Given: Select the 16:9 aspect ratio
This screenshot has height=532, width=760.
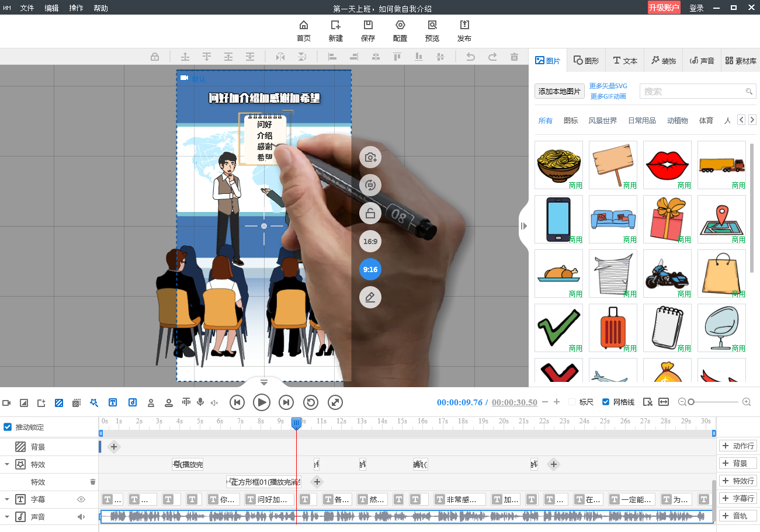Looking at the screenshot, I should 370,241.
